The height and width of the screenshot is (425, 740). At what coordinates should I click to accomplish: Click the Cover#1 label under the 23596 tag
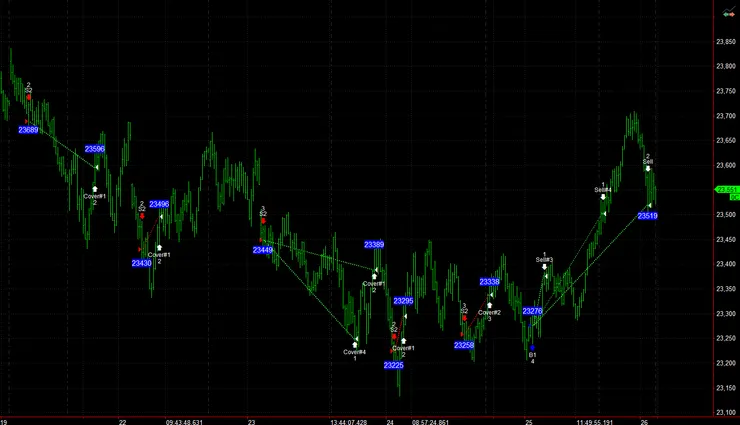point(95,196)
